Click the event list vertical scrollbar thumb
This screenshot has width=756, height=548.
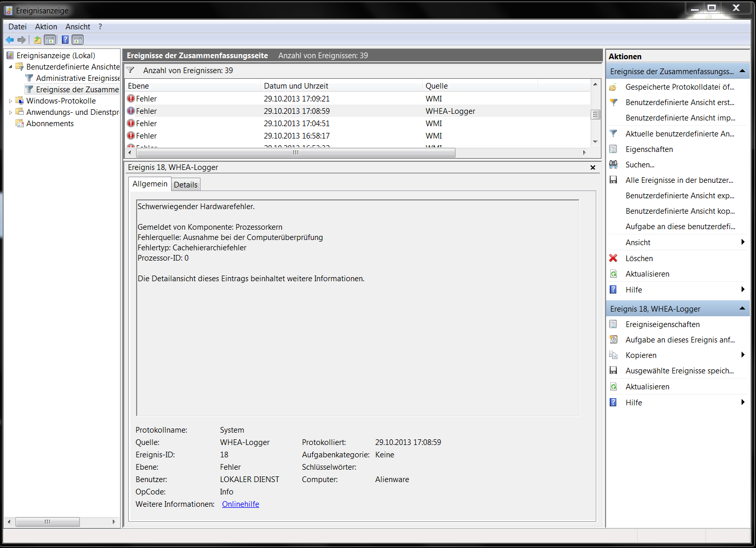[x=595, y=114]
